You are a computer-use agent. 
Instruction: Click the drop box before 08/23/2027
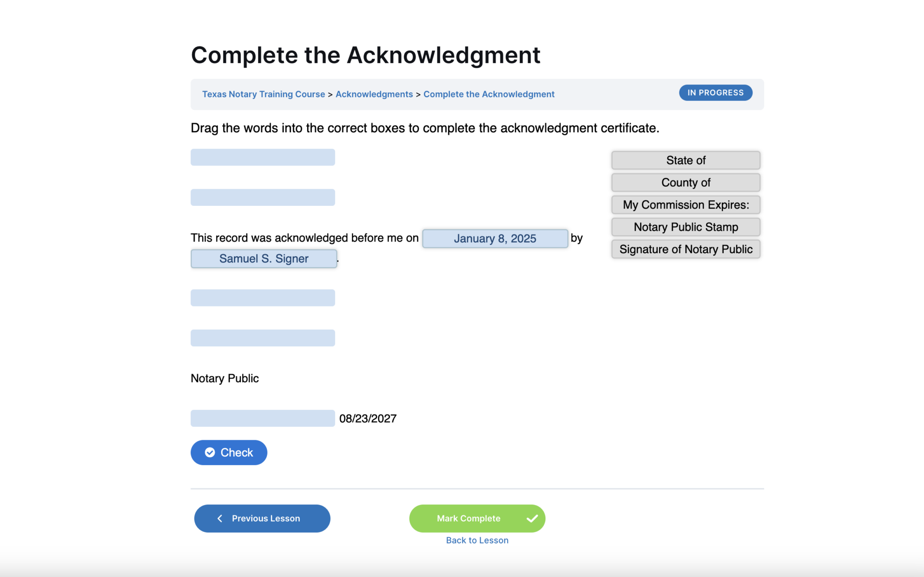pyautogui.click(x=263, y=418)
